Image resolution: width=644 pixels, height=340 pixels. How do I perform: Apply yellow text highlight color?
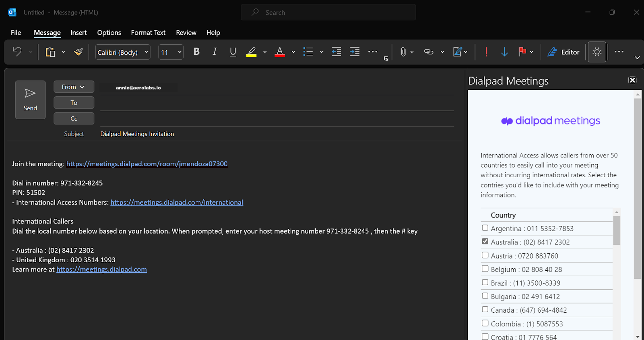pos(252,52)
